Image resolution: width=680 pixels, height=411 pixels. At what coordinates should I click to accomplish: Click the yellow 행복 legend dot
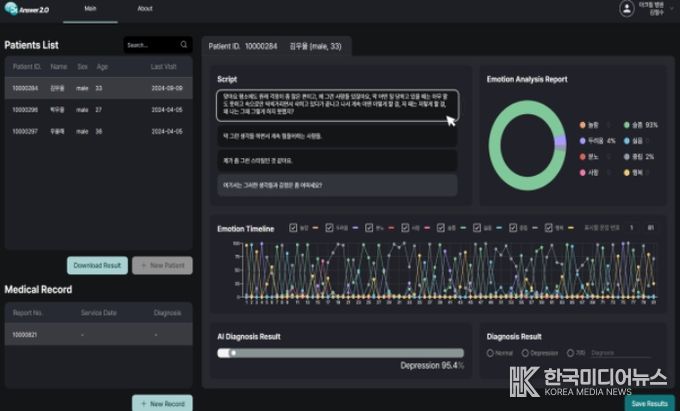(x=626, y=173)
